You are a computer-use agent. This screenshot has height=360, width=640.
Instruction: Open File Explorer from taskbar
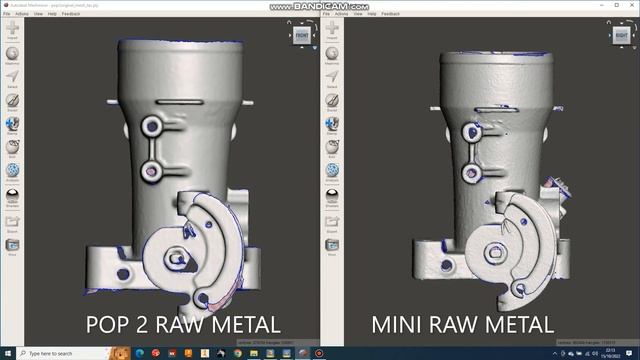tap(254, 353)
